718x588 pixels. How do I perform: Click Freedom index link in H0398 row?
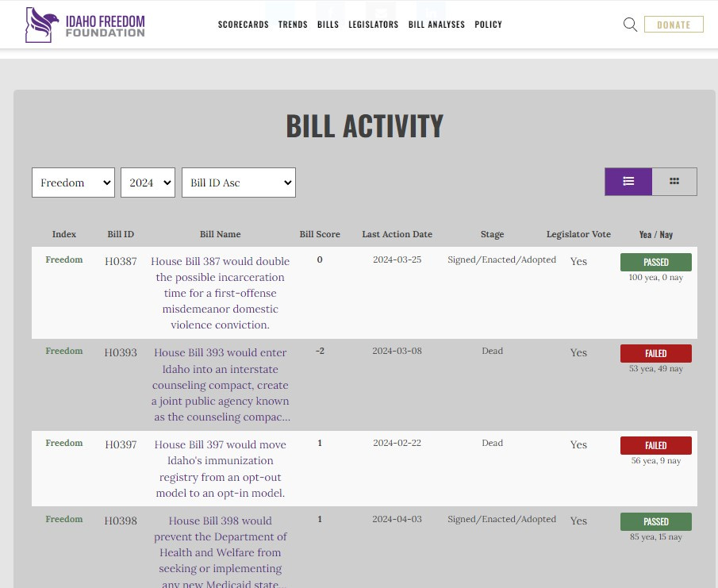click(x=64, y=519)
